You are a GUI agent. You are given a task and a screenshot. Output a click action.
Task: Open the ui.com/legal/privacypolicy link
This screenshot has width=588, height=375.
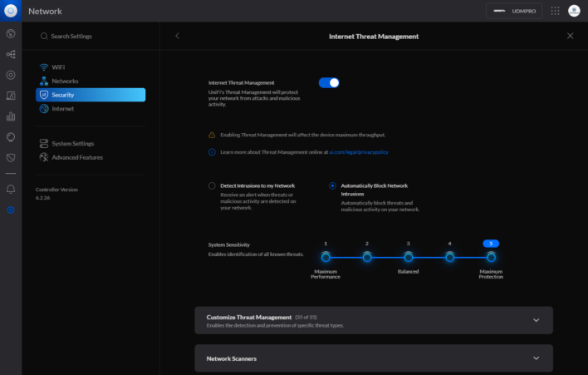(x=358, y=152)
